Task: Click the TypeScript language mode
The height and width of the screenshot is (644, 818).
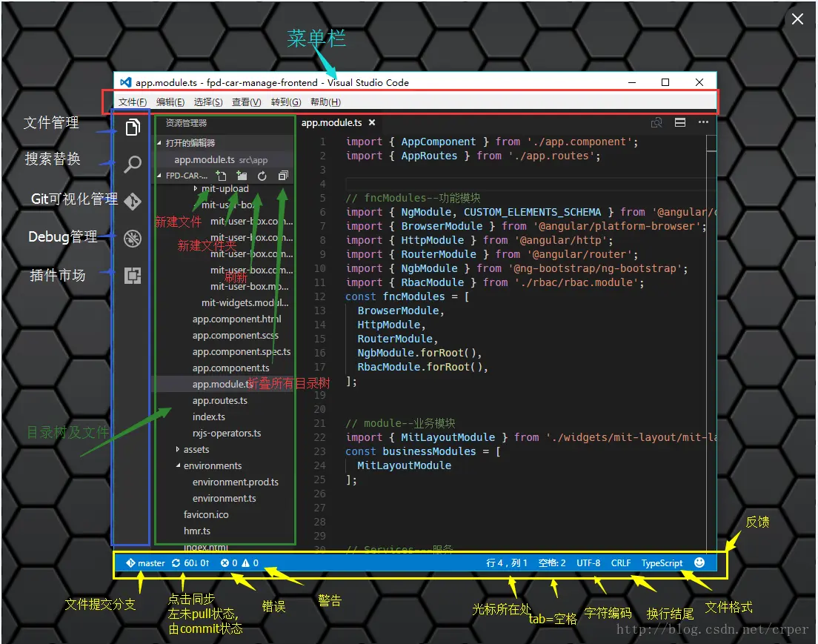Action: tap(662, 563)
